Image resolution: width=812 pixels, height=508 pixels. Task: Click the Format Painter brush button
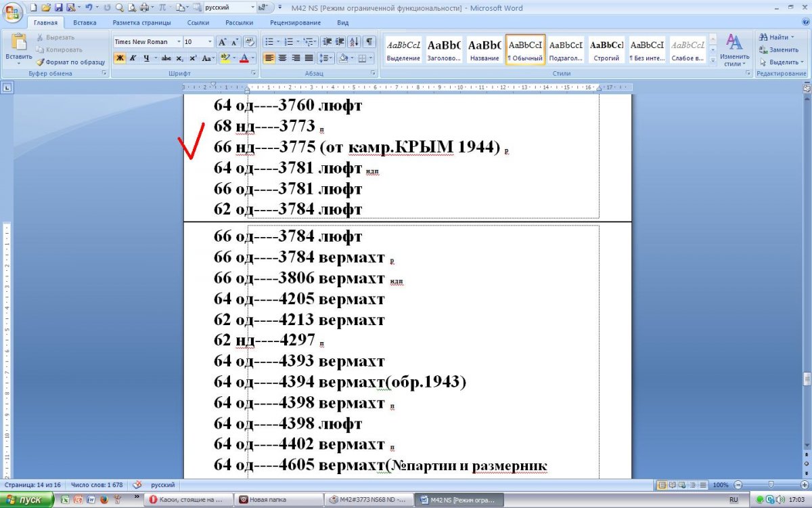(x=72, y=62)
